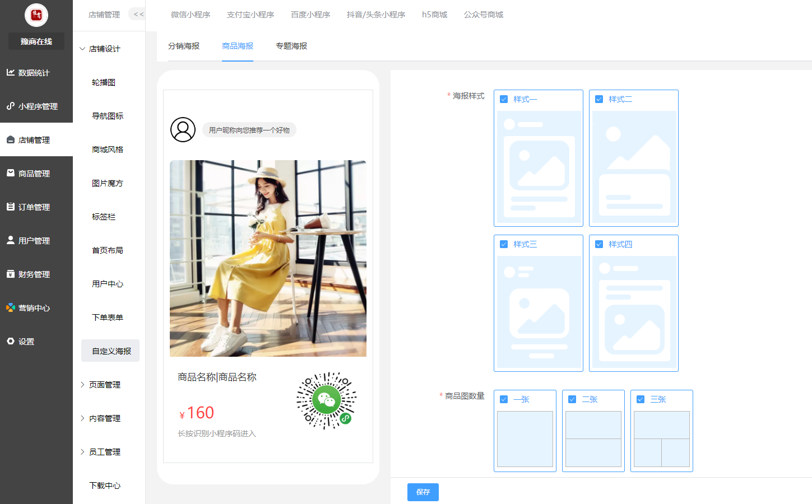Open 下载中心 menu item

(105, 486)
